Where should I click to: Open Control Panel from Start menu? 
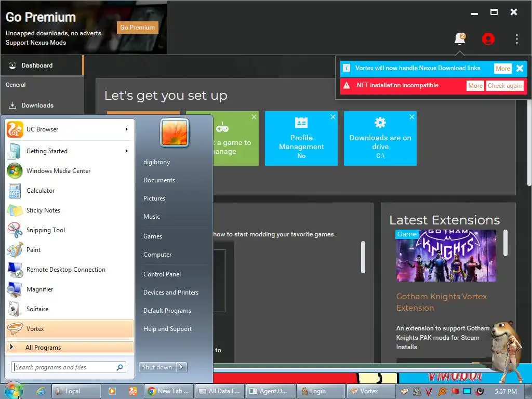162,274
